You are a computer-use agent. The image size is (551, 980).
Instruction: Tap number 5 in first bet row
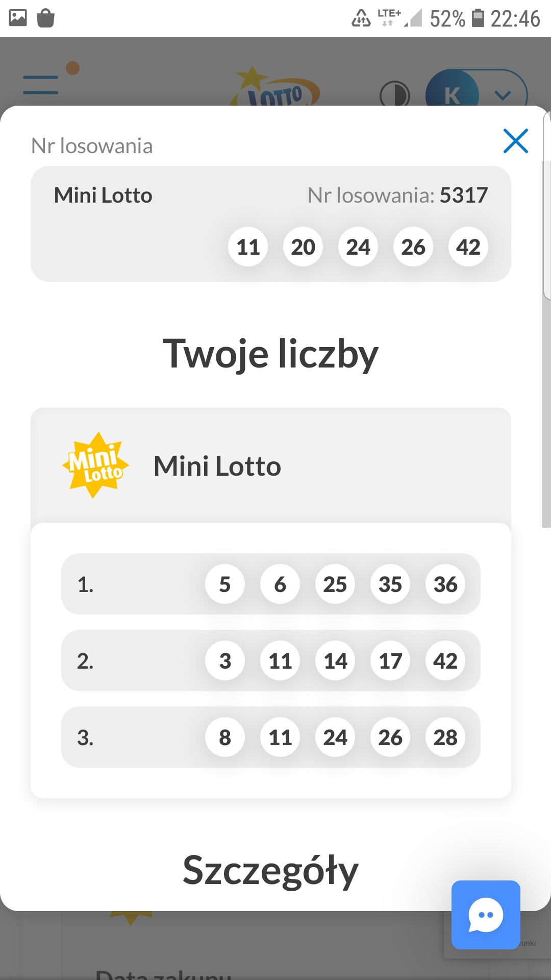click(225, 584)
